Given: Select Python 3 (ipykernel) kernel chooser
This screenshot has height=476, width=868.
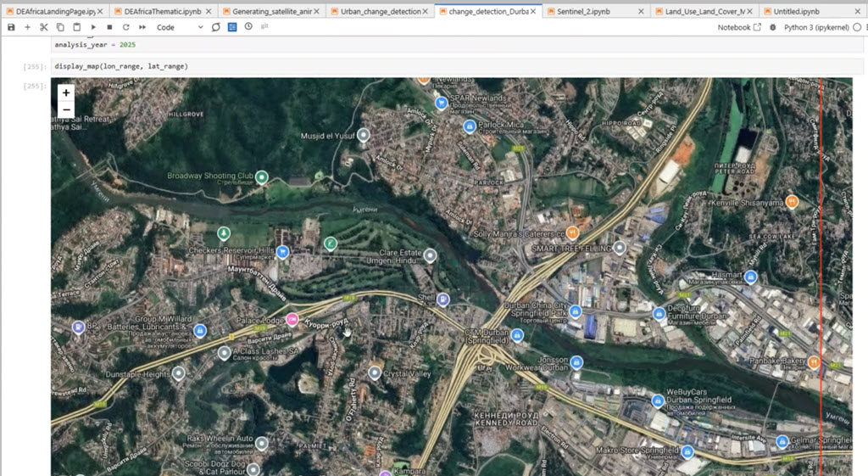Looking at the screenshot, I should (x=816, y=27).
